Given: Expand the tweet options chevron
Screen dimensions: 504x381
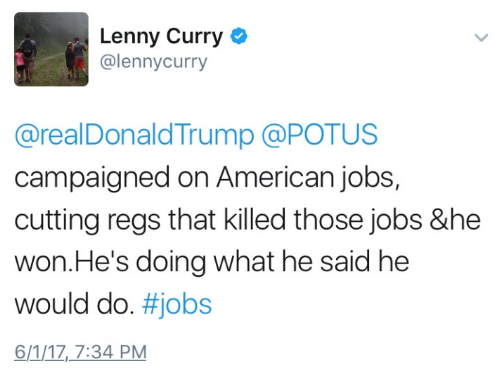Looking at the screenshot, I should coord(481,37).
